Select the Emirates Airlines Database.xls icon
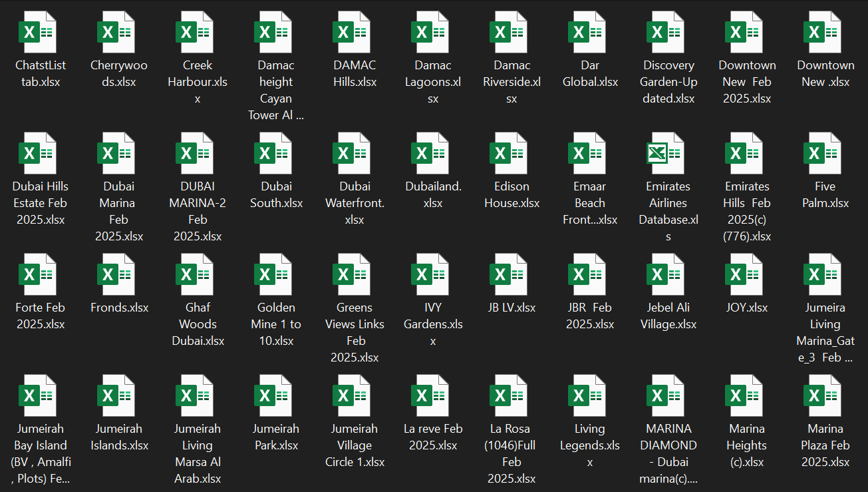The width and height of the screenshot is (868, 492). 668,153
